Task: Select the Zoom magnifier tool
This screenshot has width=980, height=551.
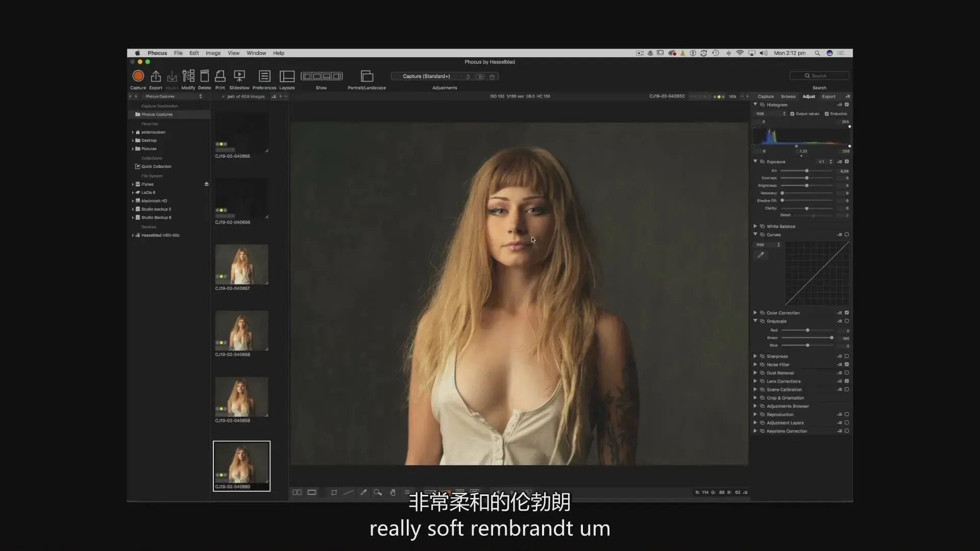Action: (x=378, y=493)
